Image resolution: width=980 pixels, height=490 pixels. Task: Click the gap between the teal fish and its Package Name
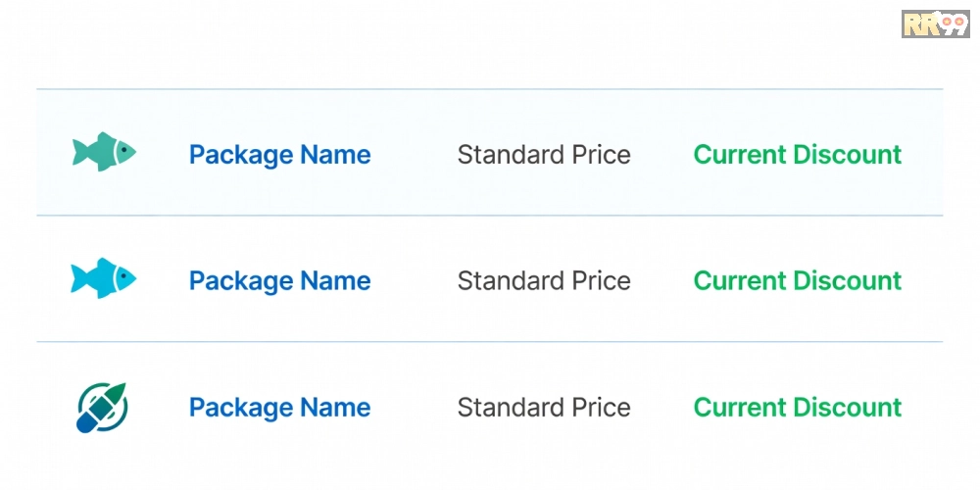tap(162, 154)
